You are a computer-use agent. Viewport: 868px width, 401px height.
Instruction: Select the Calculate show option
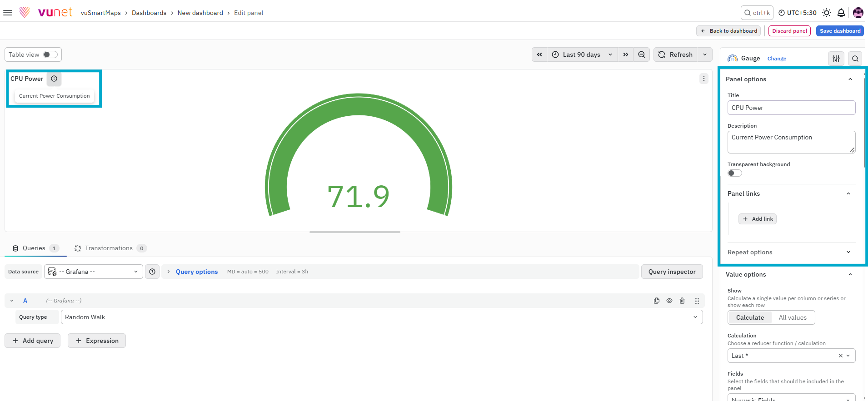click(x=750, y=317)
